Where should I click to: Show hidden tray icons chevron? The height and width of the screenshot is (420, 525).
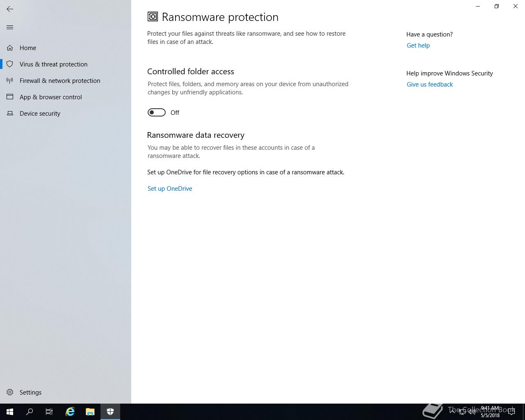point(452,411)
